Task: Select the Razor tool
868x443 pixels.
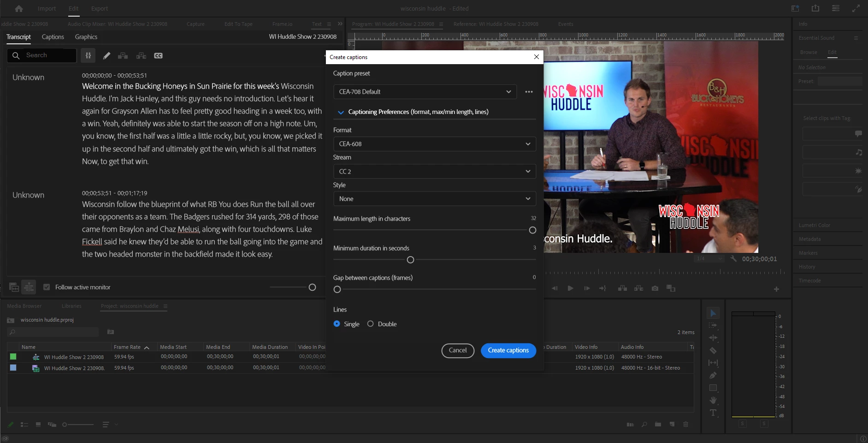Action: [x=713, y=351]
